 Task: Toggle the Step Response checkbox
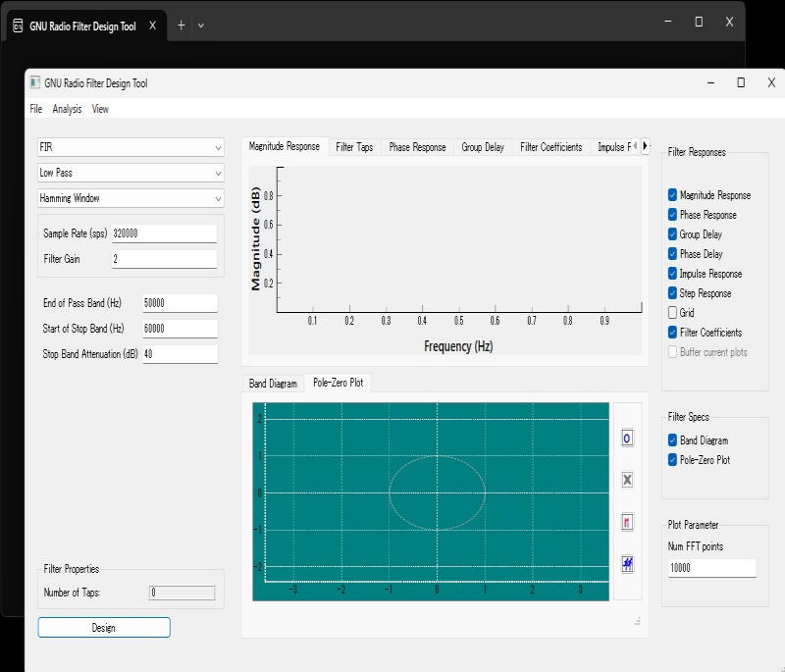pos(672,292)
